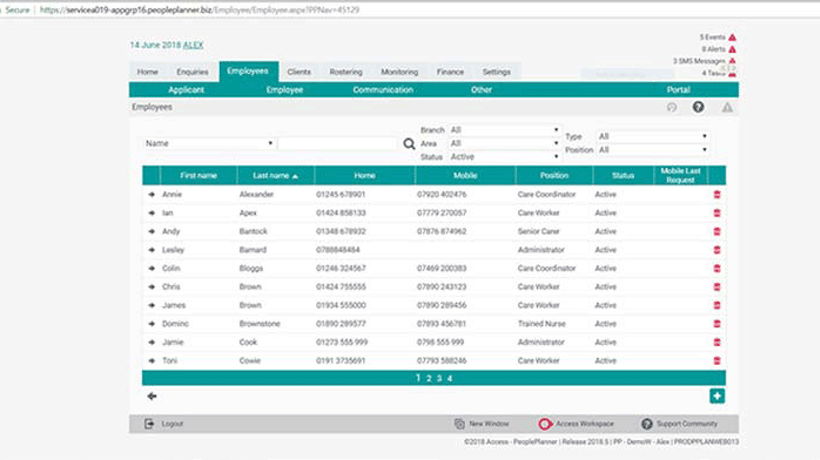Switch to the Settings tab

(x=496, y=72)
